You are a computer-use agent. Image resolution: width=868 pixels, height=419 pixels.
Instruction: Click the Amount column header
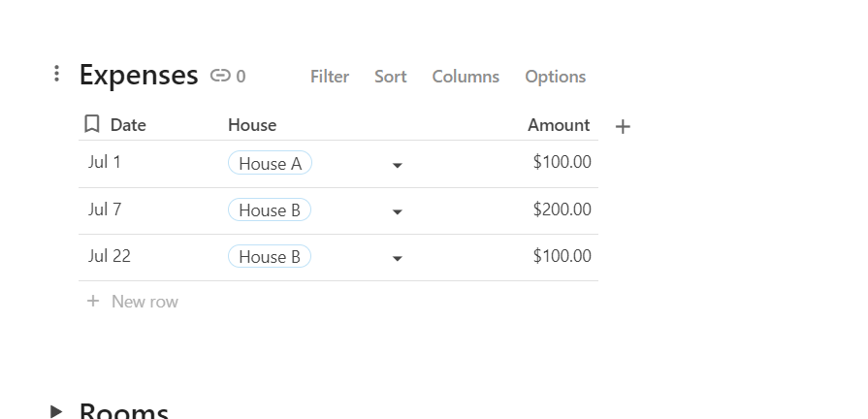pos(559,125)
